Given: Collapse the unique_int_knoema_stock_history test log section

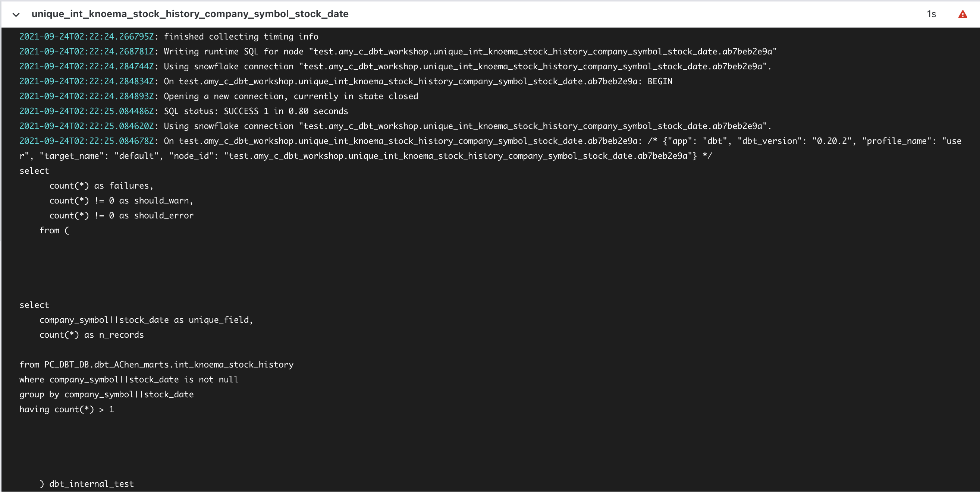Looking at the screenshot, I should click(x=16, y=15).
